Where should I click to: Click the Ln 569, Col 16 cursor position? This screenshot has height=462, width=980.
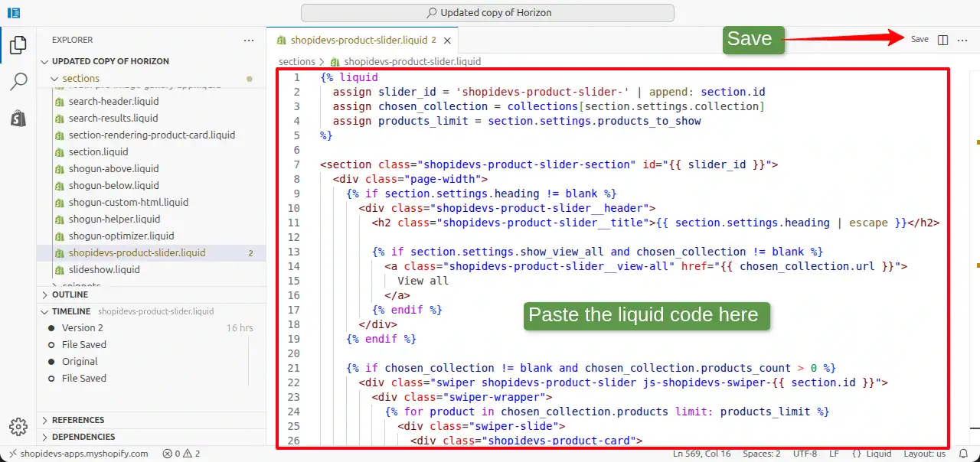point(702,454)
